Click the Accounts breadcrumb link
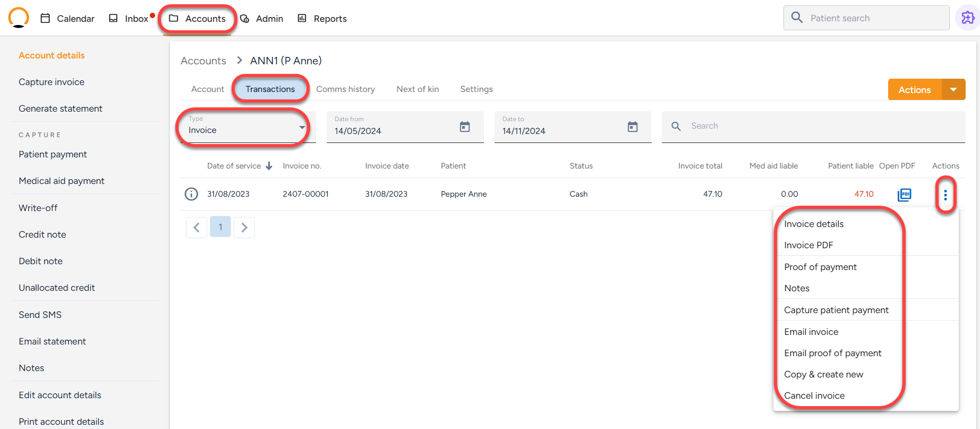Image resolution: width=980 pixels, height=429 pixels. tap(203, 61)
